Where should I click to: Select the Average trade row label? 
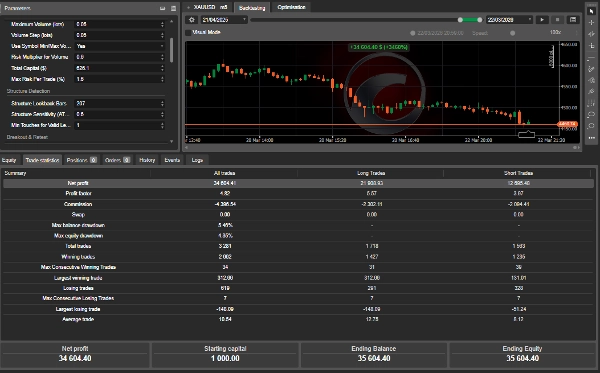point(78,319)
